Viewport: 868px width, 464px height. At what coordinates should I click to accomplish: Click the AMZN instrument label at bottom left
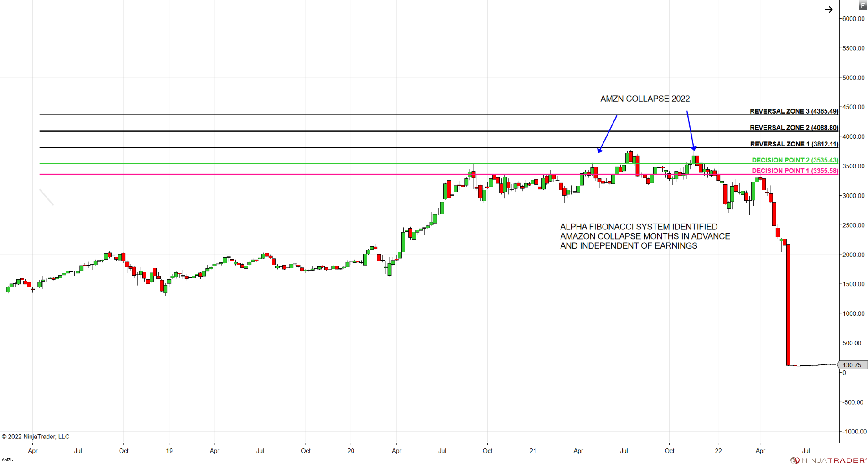tap(7, 459)
